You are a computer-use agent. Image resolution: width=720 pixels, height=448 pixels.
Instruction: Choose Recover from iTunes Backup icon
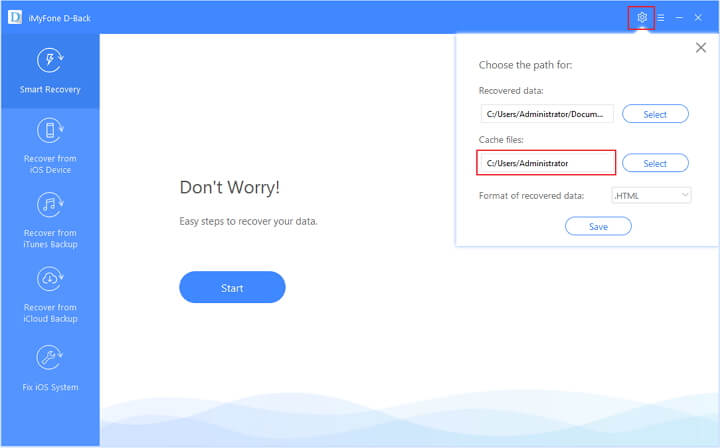(x=50, y=205)
